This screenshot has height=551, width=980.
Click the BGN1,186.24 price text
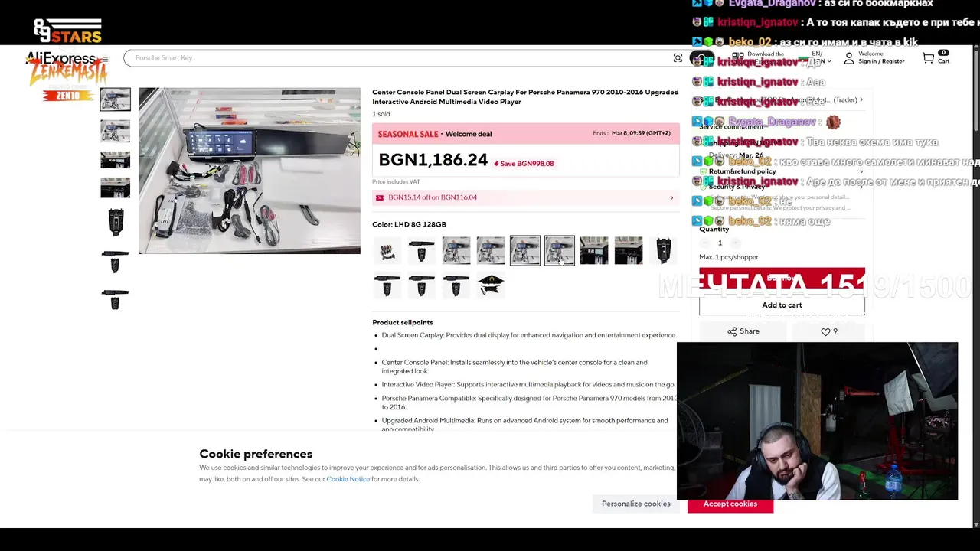433,159
